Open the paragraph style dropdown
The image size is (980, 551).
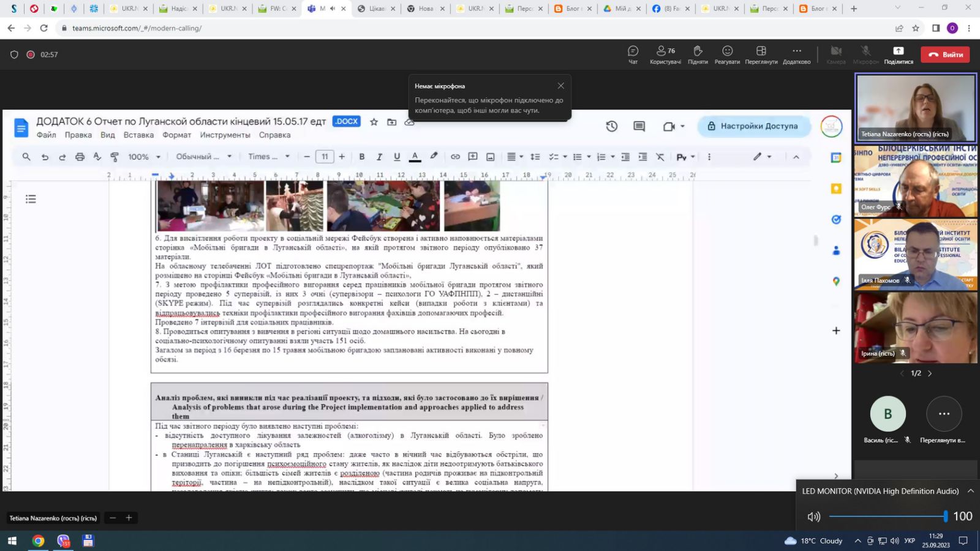(204, 157)
